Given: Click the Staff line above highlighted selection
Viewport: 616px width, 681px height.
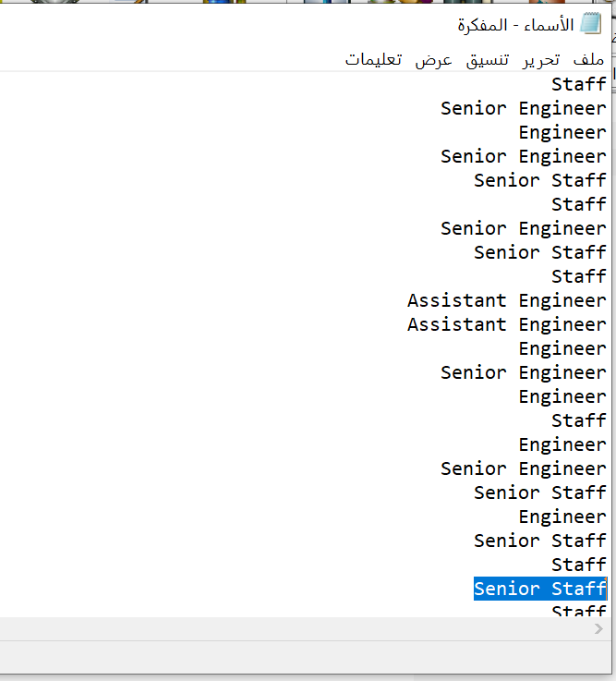Looking at the screenshot, I should point(579,565).
